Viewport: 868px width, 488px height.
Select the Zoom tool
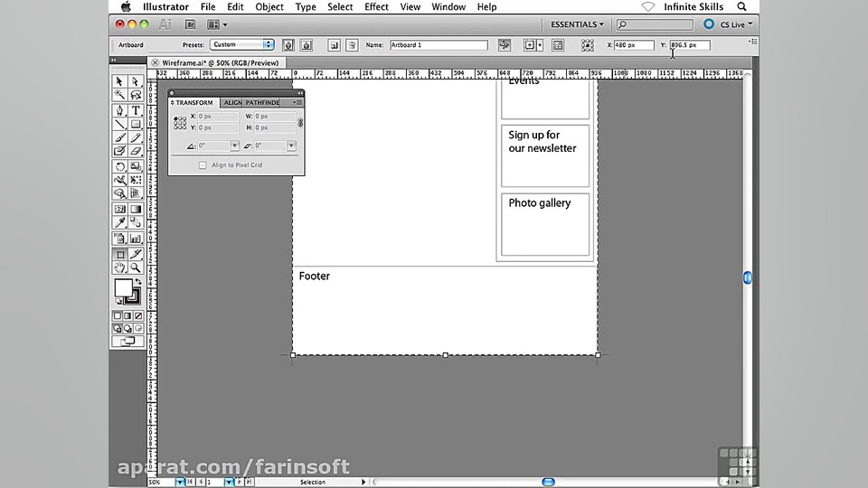(136, 267)
